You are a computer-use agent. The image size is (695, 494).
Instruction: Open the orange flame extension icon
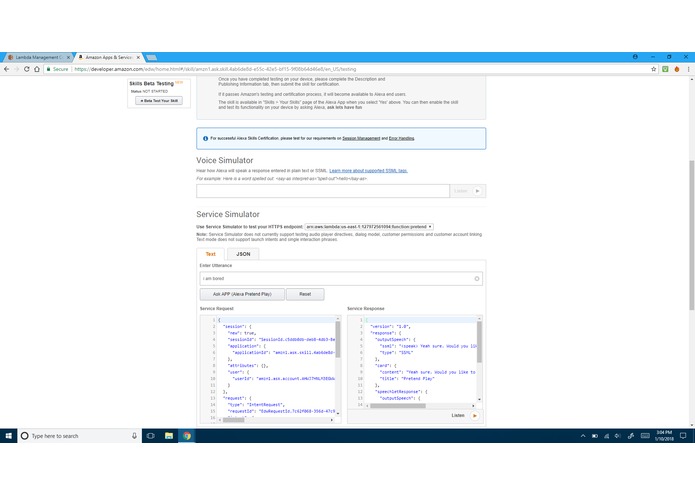click(677, 69)
